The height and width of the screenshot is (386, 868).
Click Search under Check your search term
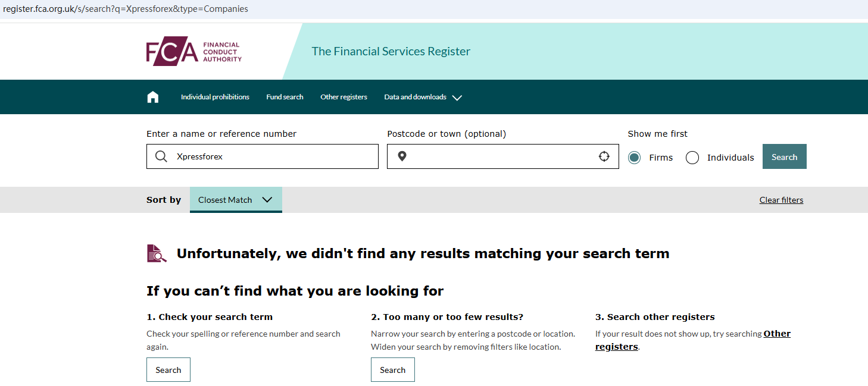168,370
